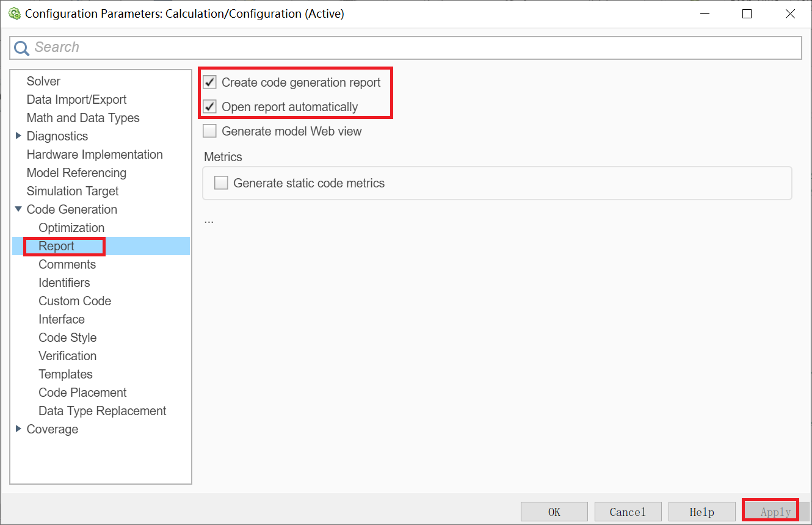Click the Cancel button
The image size is (812, 525).
628,512
